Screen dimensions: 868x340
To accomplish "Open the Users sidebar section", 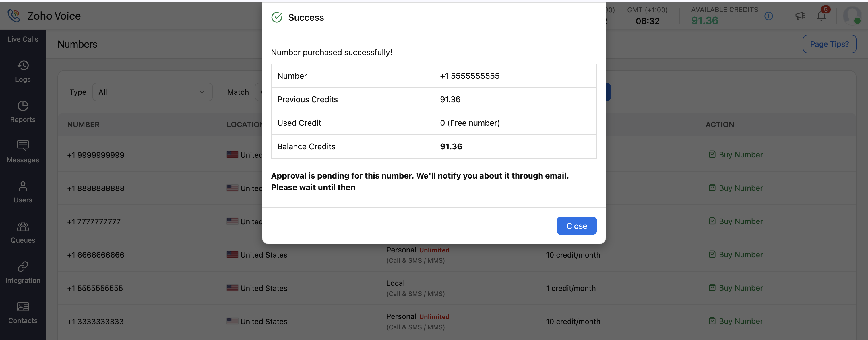I will [x=23, y=192].
